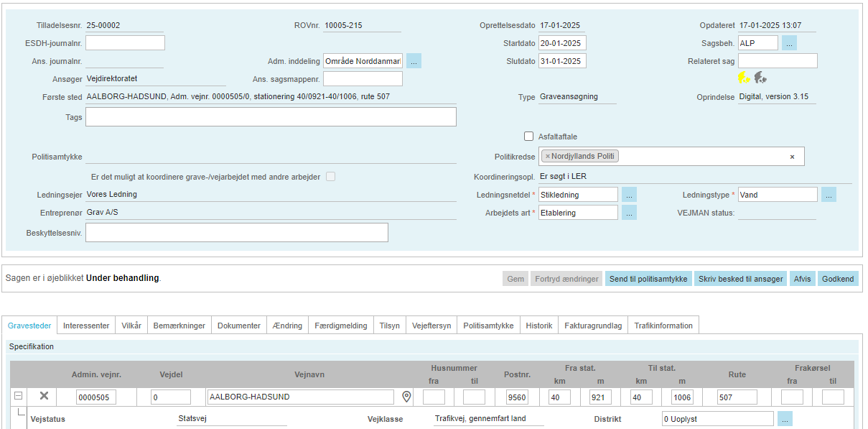Viewport: 868px width, 429px height.
Task: Clear the Politikredse field with the x
Action: tap(792, 157)
